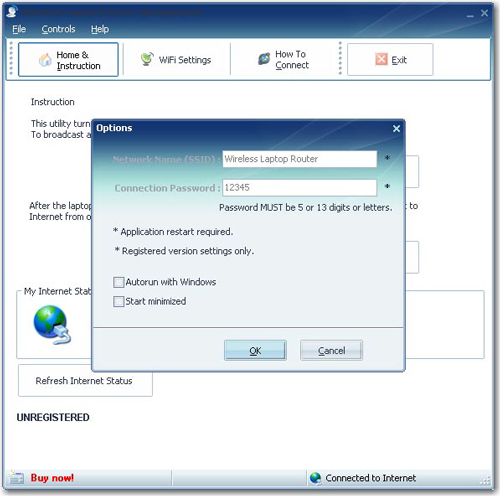Open the File menu
The height and width of the screenshot is (496, 500).
pos(19,29)
